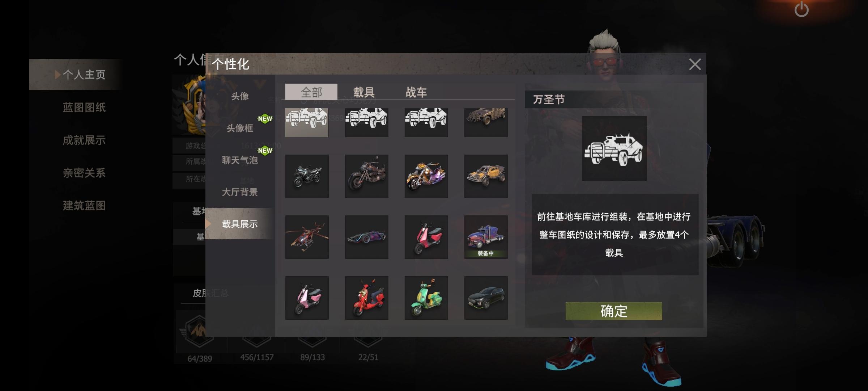Open 头像框 category in sidebar

click(240, 128)
